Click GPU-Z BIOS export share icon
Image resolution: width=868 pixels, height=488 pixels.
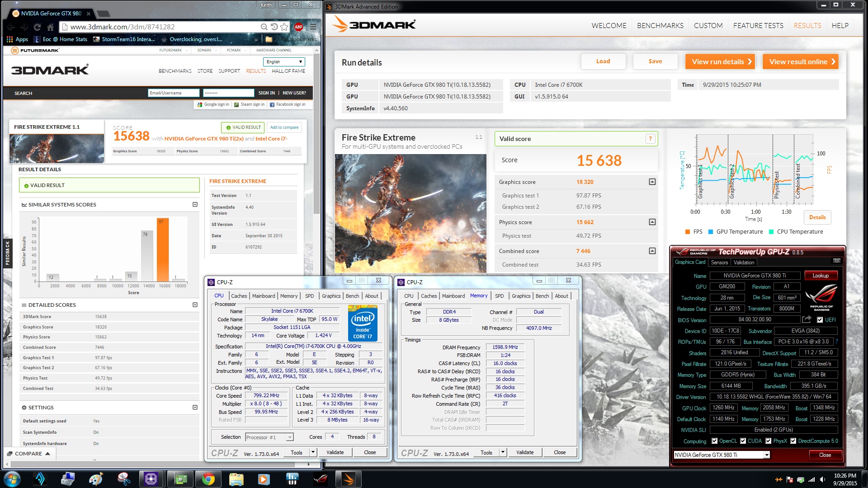pos(807,319)
